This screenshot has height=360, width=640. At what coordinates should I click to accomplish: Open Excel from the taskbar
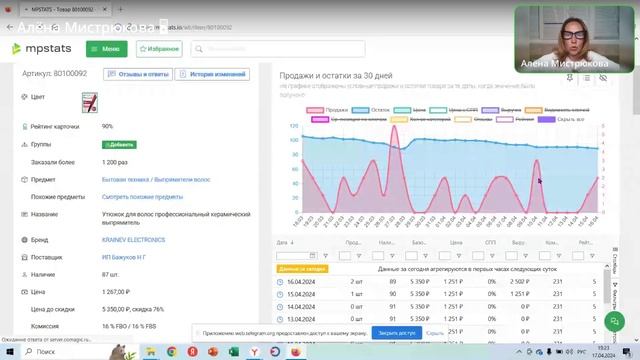234,351
